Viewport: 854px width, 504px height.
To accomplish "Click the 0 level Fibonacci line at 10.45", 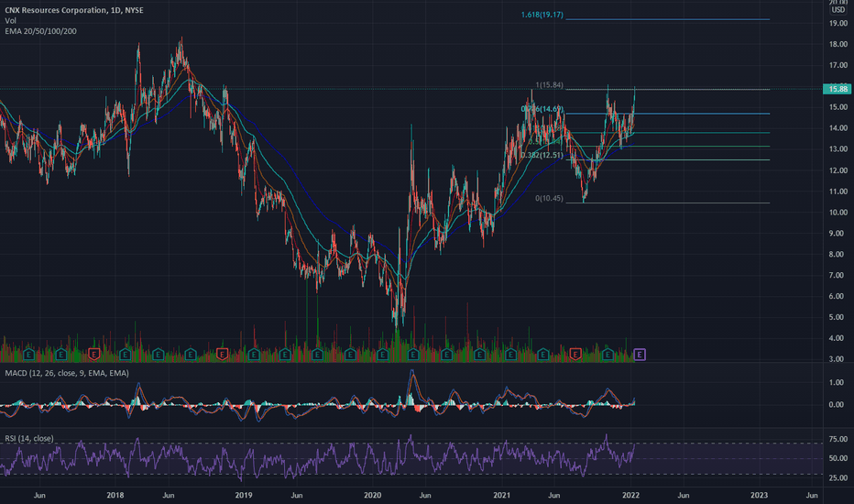I will 668,203.
